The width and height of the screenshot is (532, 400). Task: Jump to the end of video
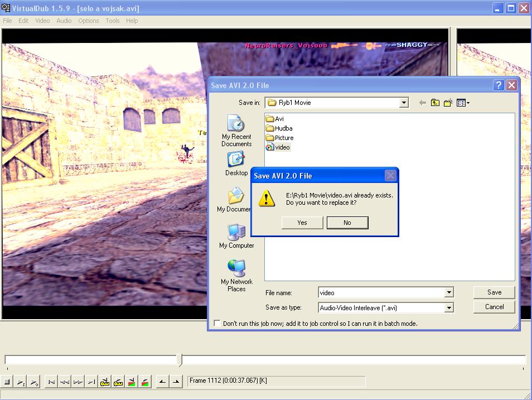tap(91, 382)
